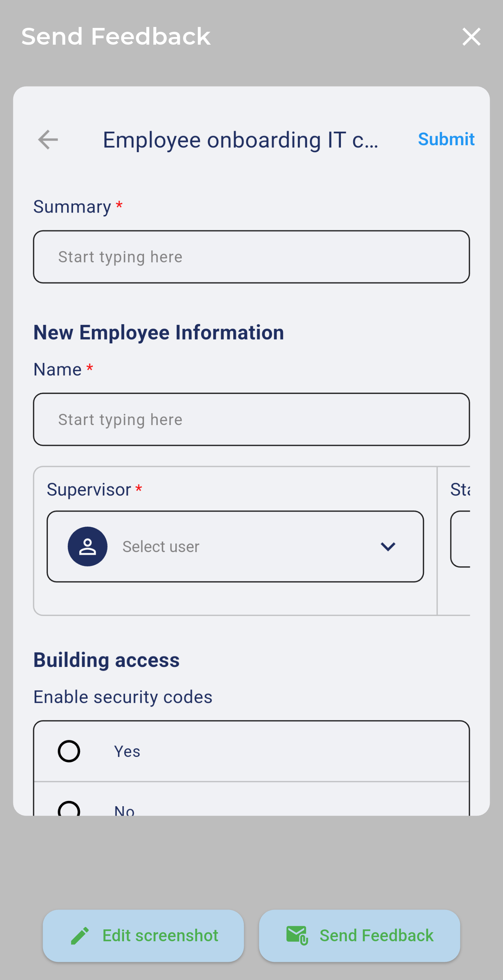Click the Supervisor user avatar icon
Image resolution: width=503 pixels, height=980 pixels.
pyautogui.click(x=88, y=546)
